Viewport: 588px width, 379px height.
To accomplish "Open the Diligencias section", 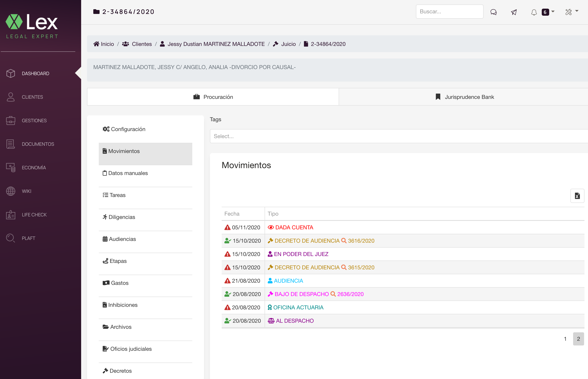I will [x=145, y=220].
